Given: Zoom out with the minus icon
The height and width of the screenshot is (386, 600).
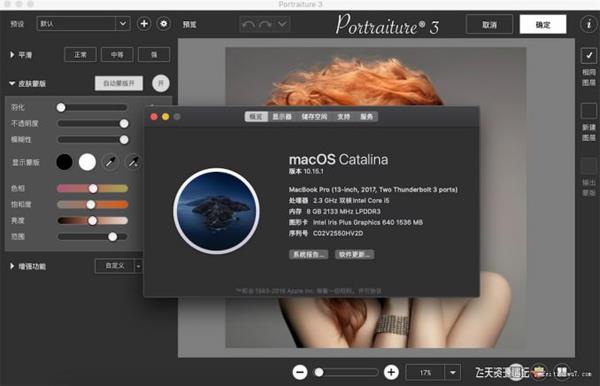Looking at the screenshot, I should point(300,372).
